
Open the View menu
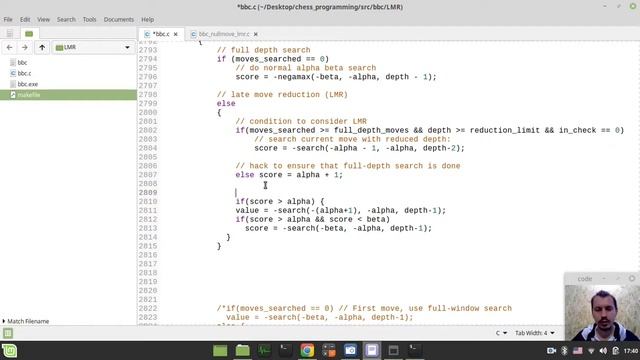tap(43, 20)
